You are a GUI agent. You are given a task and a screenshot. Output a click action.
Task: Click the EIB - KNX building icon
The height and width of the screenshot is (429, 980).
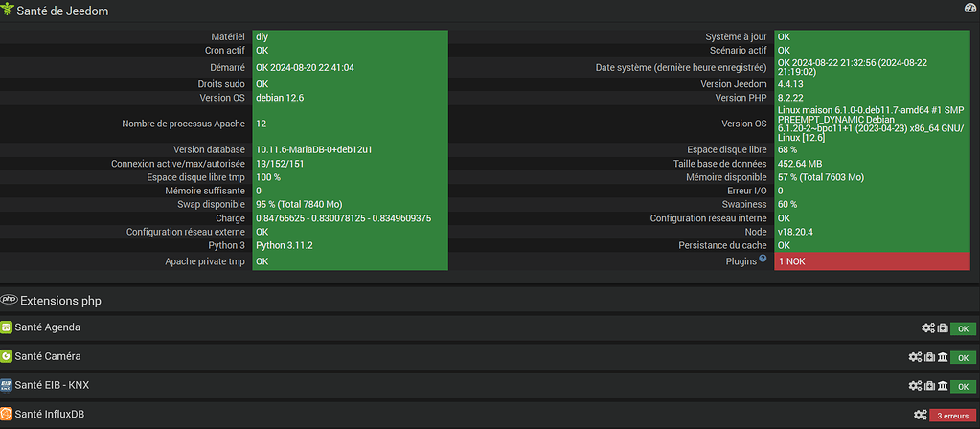coord(943,386)
